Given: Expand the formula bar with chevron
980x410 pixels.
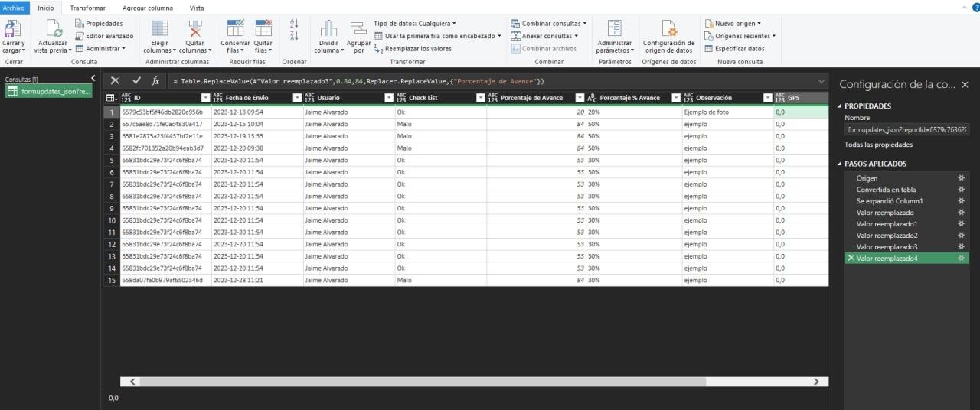Looking at the screenshot, I should pos(822,80).
